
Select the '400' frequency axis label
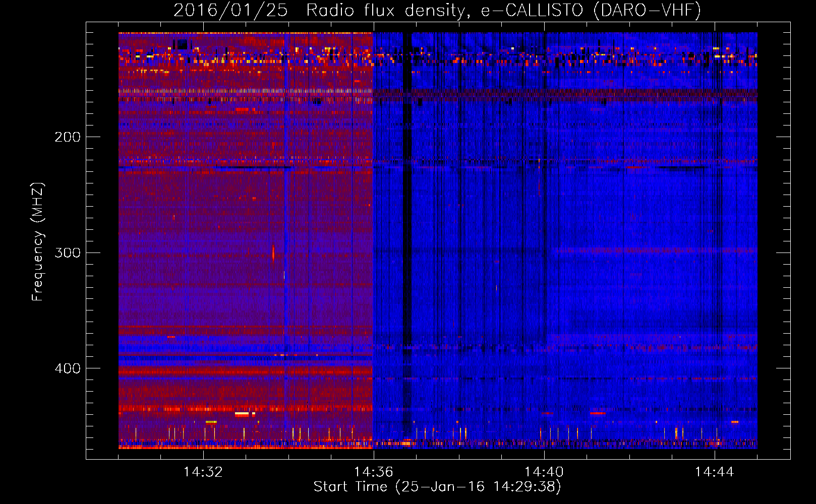coord(68,368)
